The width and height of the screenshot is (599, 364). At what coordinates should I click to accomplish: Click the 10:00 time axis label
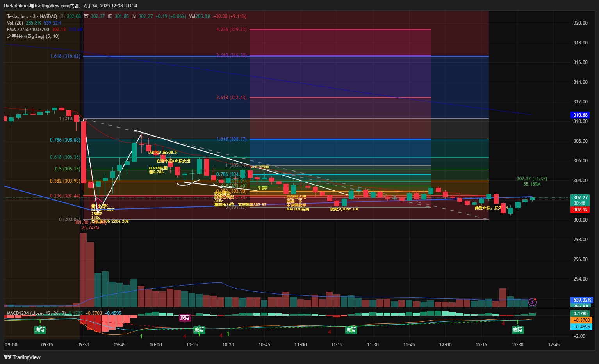pos(156,345)
